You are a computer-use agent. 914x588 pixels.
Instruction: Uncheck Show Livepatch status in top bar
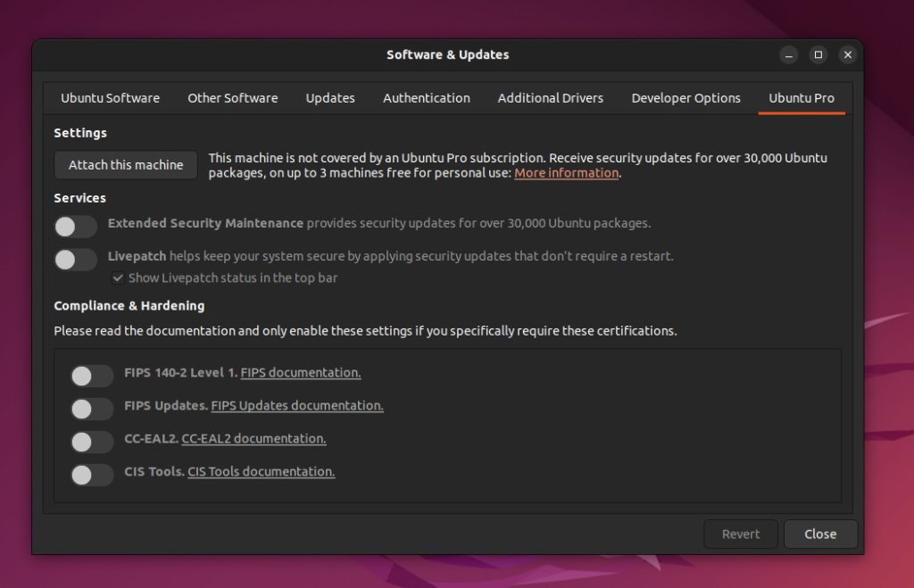[x=118, y=278]
